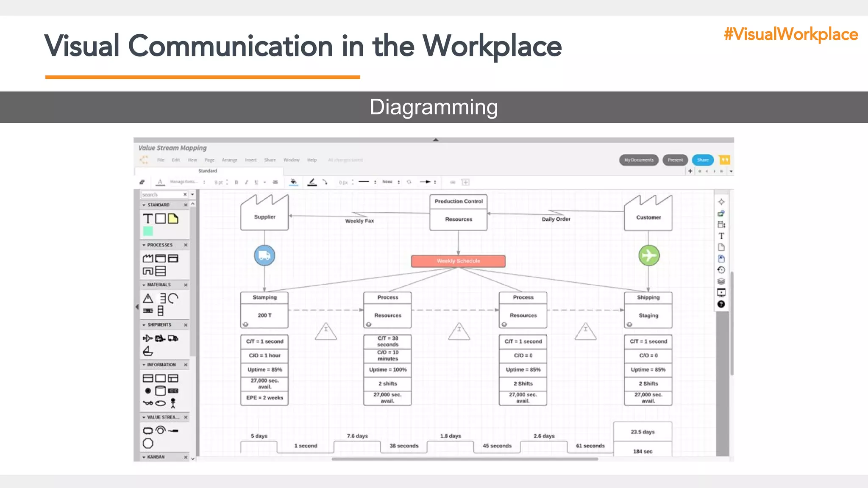
Task: Select the Standard page tab
Action: pyautogui.click(x=208, y=171)
